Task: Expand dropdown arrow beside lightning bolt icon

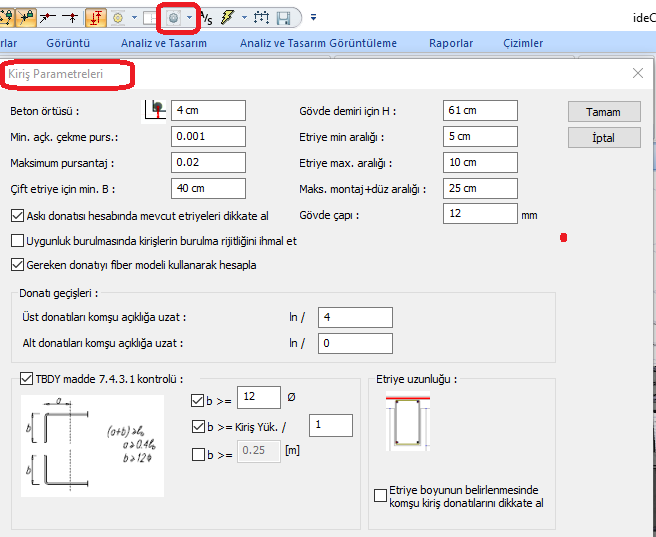Action: click(244, 17)
